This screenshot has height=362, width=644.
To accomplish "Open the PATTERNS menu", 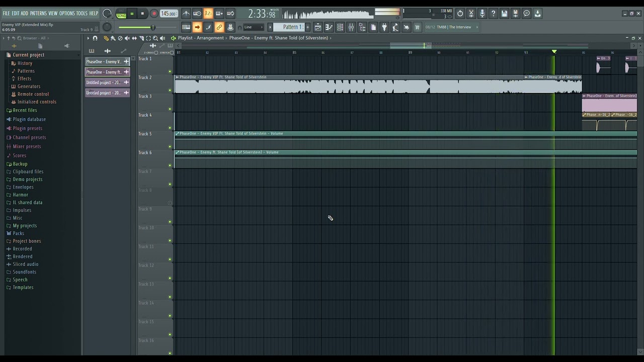I will [x=38, y=14].
